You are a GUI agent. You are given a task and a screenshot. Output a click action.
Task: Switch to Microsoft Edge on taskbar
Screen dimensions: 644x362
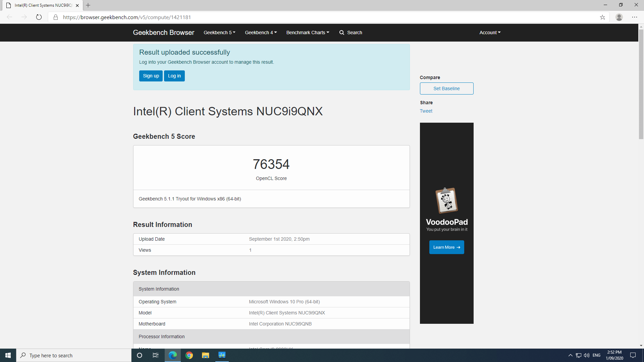pos(173,355)
